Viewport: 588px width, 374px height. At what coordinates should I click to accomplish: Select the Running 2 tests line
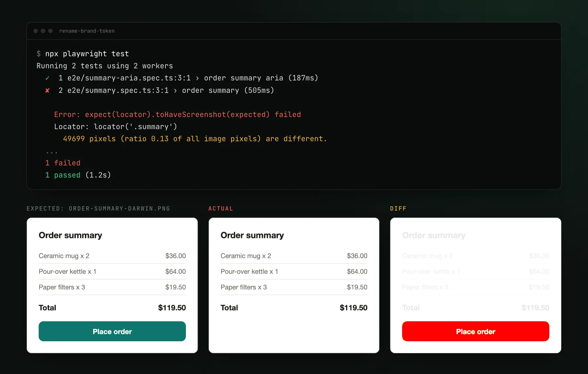105,66
